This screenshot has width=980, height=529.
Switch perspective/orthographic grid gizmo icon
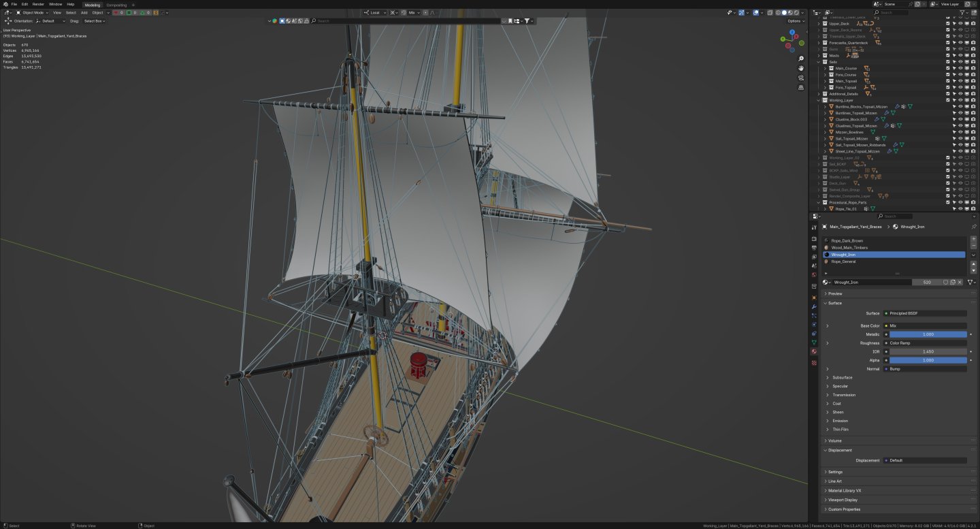click(x=802, y=87)
